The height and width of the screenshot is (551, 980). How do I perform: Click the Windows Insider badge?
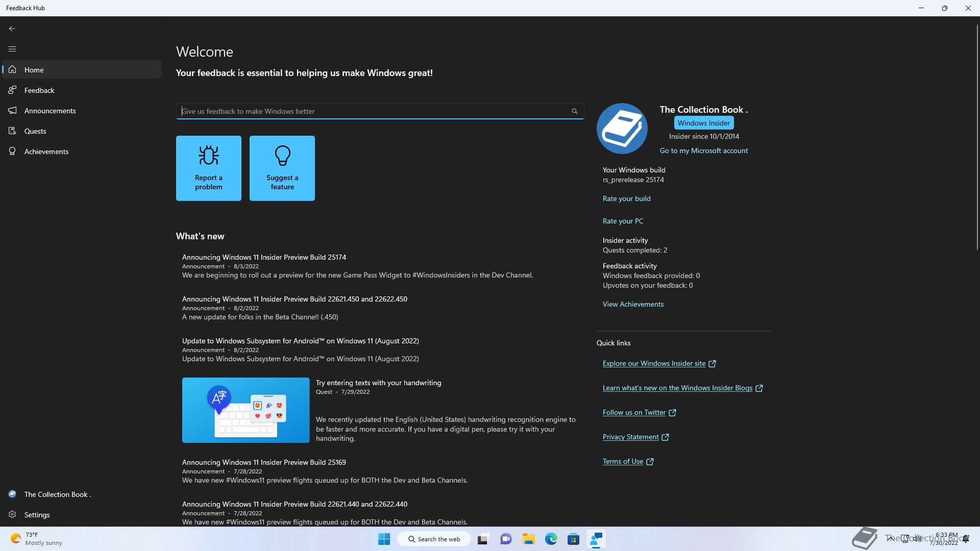704,123
